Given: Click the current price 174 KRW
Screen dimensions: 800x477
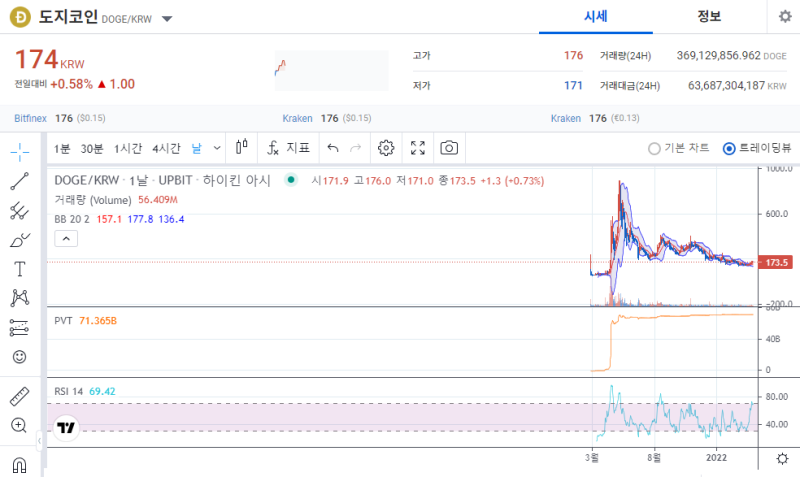Looking at the screenshot, I should tap(49, 60).
